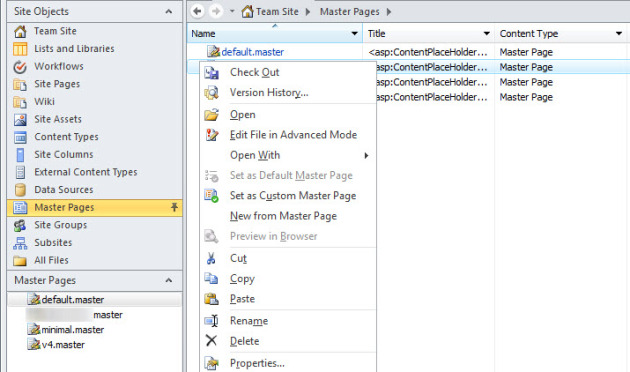Click the Delete X icon
The image size is (630, 372).
pos(211,341)
